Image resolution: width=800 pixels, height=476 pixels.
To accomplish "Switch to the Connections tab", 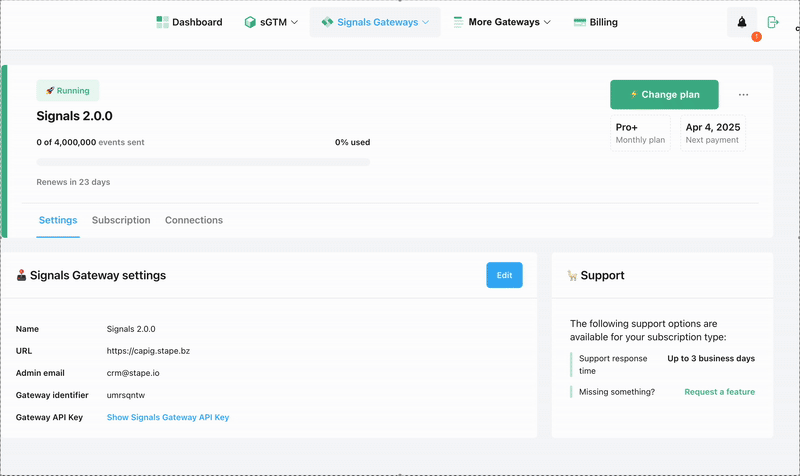I will (194, 220).
